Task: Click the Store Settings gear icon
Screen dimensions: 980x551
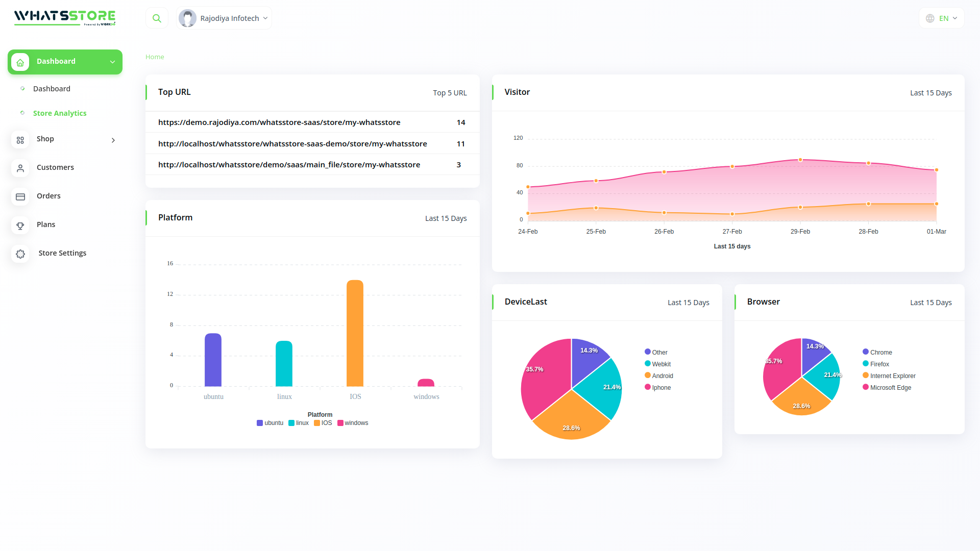Action: [20, 254]
